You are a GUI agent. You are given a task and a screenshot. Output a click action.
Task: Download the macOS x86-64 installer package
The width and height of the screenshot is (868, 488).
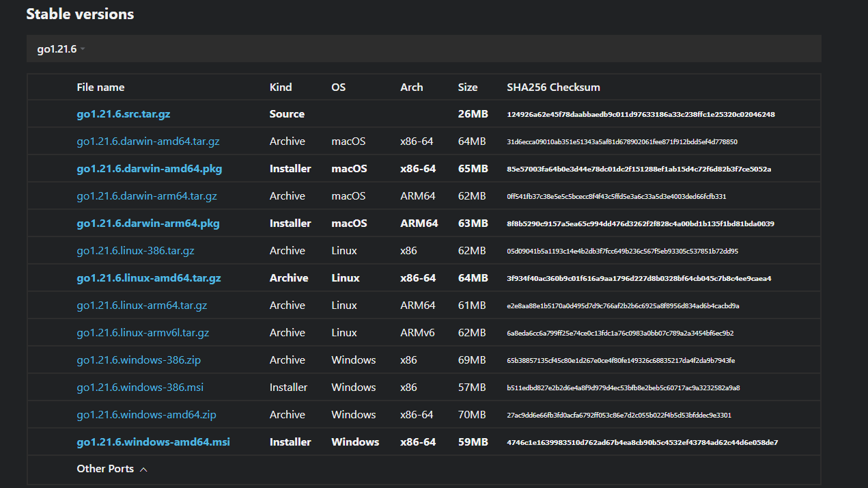click(149, 168)
